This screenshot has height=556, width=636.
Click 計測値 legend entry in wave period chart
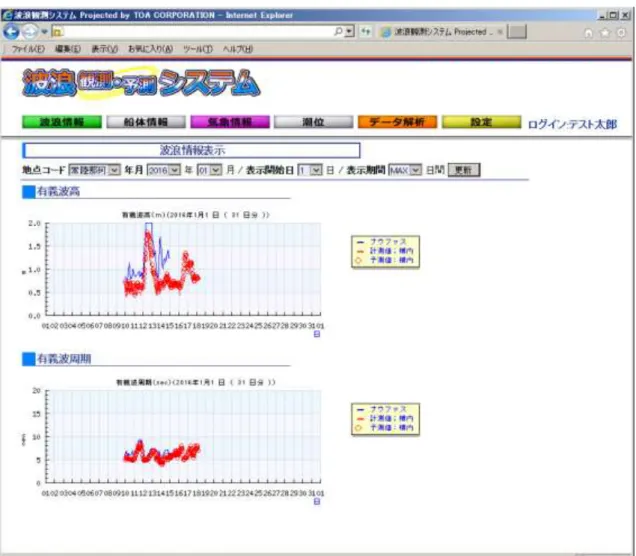[385, 418]
